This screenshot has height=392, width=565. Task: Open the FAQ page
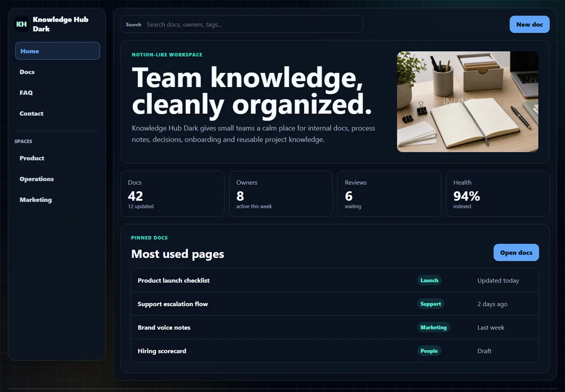pos(57,93)
